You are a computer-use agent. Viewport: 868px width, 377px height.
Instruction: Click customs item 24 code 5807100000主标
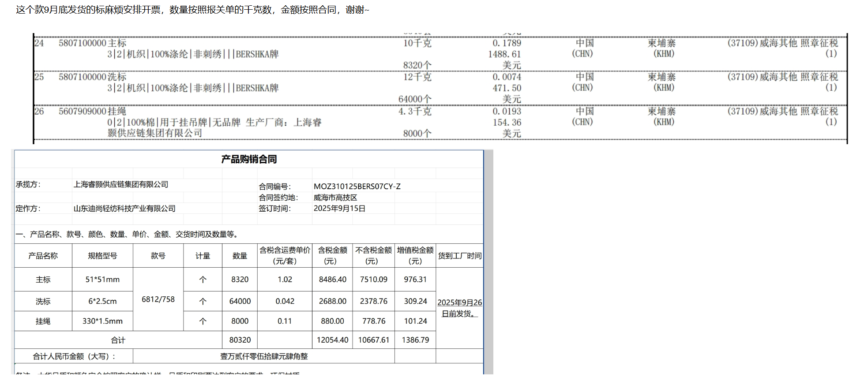93,43
